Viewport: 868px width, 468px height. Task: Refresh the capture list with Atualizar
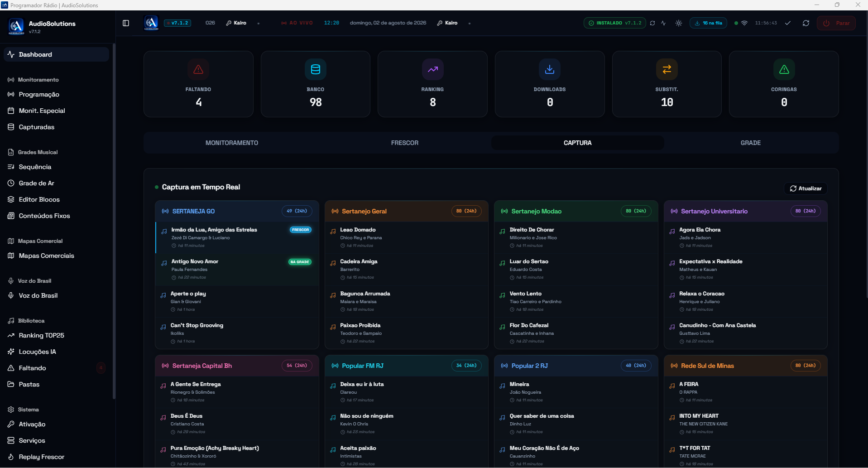point(806,188)
